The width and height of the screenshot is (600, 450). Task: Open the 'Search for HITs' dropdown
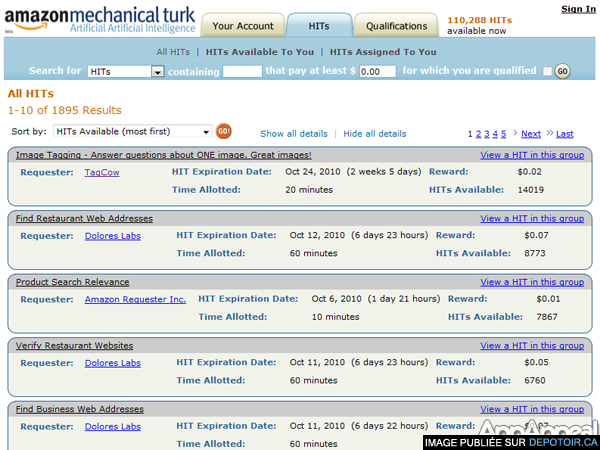click(x=126, y=72)
